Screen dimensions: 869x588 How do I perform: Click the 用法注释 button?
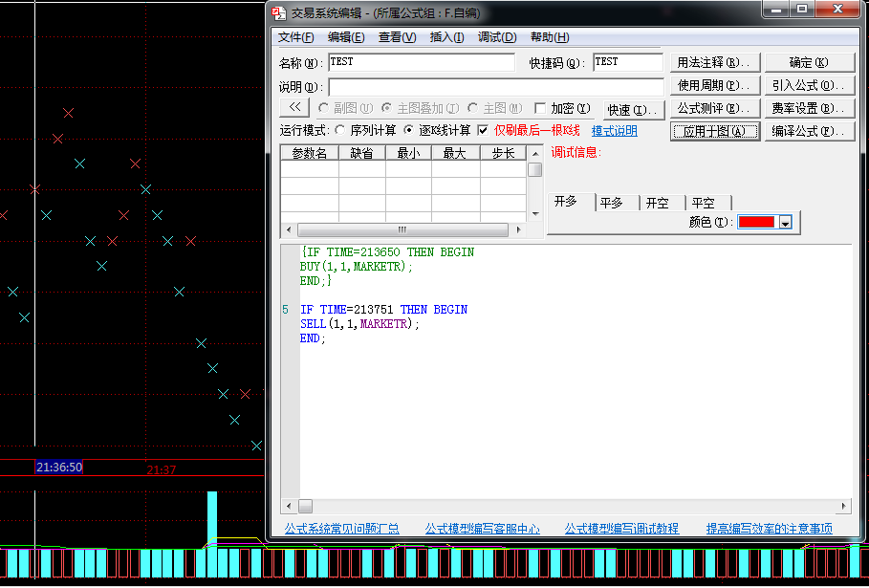714,62
